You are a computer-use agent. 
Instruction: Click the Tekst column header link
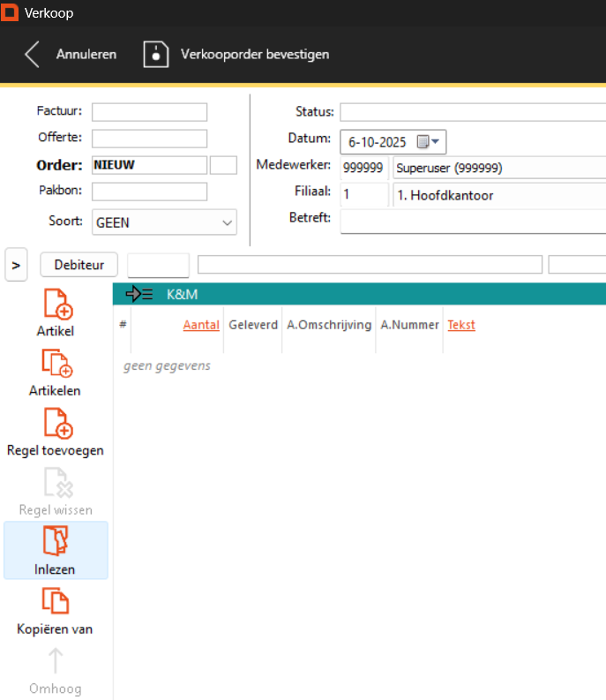tap(460, 325)
